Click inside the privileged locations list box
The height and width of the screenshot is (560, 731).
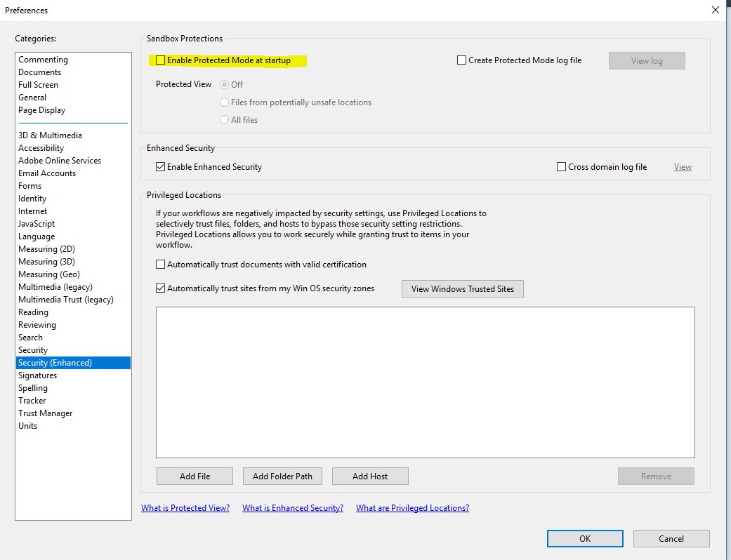point(425,382)
